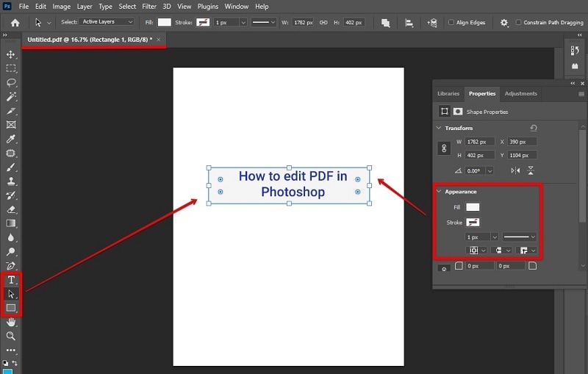The height and width of the screenshot is (374, 588).
Task: Switch to the Libraries tab
Action: point(448,93)
